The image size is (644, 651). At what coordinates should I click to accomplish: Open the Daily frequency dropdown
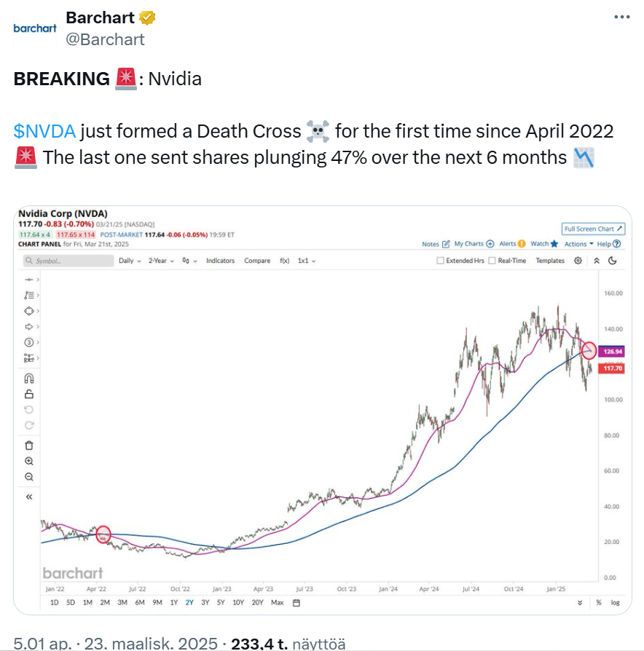pyautogui.click(x=130, y=261)
